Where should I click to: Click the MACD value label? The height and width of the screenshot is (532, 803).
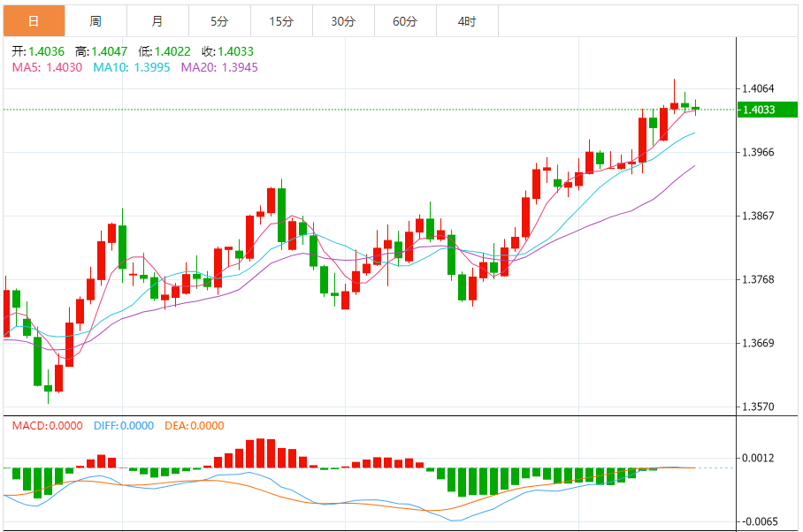coord(48,426)
